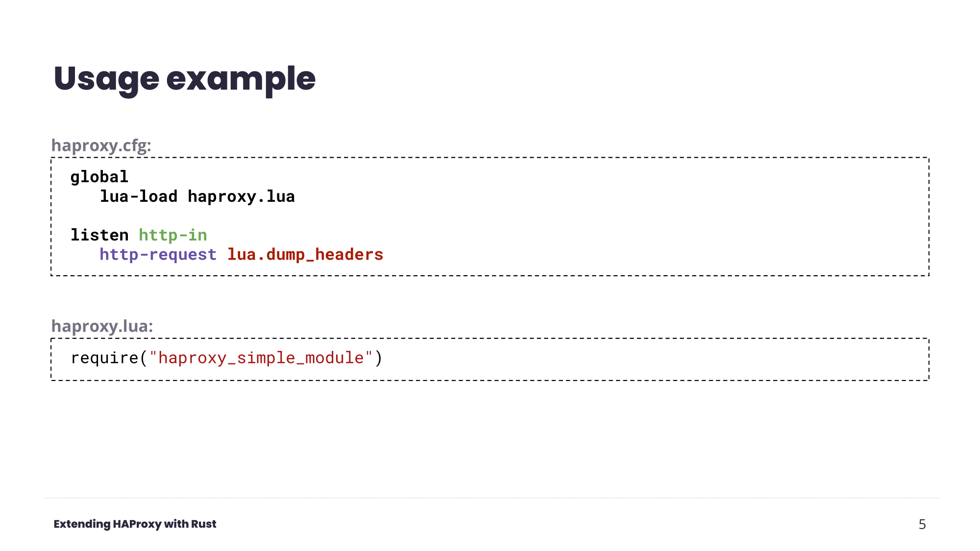Click inside the haproxy.cfg code box
Screen dimensions: 980x551
490,216
